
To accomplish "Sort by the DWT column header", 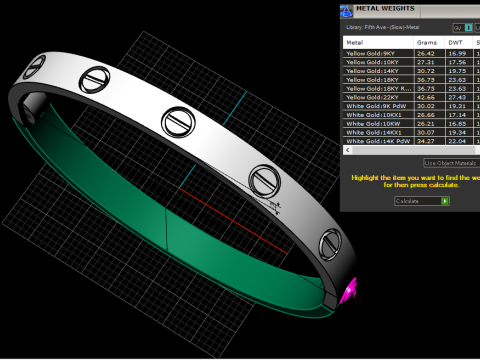I will (x=459, y=43).
